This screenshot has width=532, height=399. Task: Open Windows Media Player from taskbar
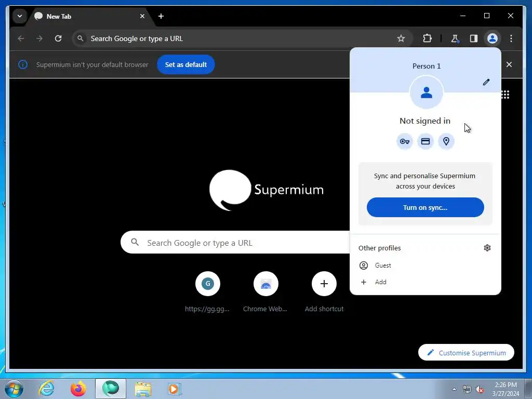pyautogui.click(x=175, y=389)
